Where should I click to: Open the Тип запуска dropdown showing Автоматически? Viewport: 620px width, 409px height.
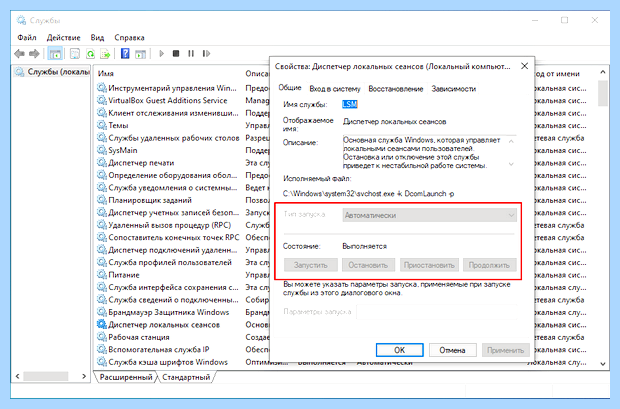click(430, 216)
